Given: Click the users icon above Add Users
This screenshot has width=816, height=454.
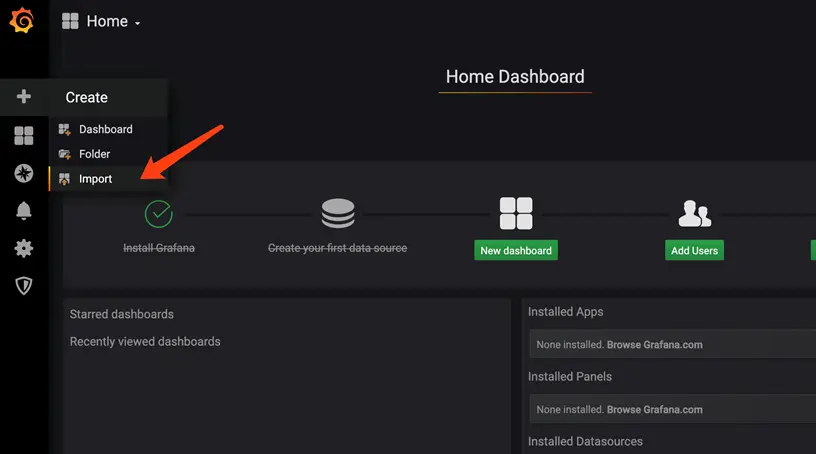Looking at the screenshot, I should [x=694, y=213].
